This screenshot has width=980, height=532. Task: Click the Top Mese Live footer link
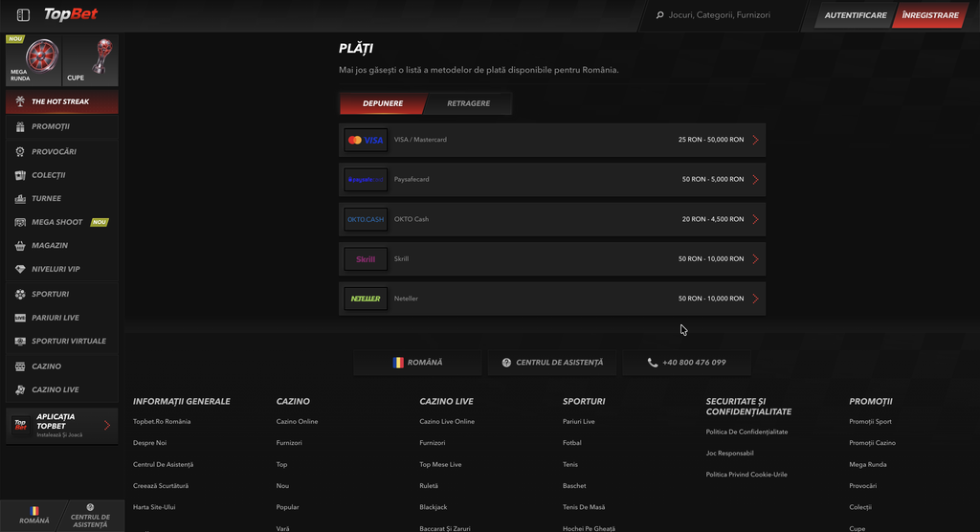point(440,464)
